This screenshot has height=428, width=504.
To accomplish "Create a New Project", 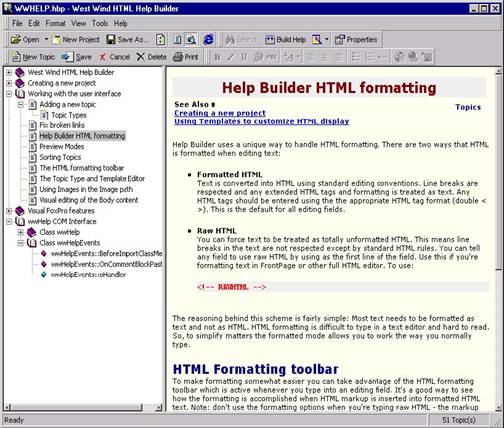I will pos(76,40).
